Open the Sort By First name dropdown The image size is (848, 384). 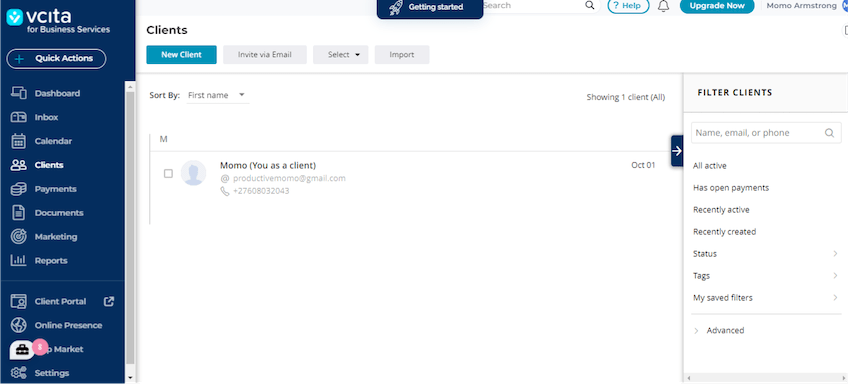[217, 95]
